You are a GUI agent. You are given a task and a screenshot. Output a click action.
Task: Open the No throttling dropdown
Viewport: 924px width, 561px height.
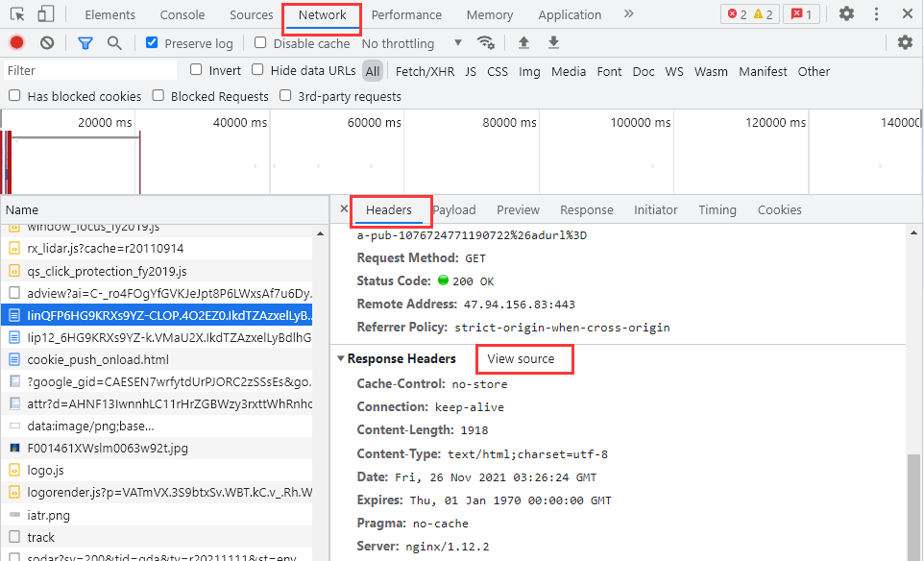click(411, 43)
